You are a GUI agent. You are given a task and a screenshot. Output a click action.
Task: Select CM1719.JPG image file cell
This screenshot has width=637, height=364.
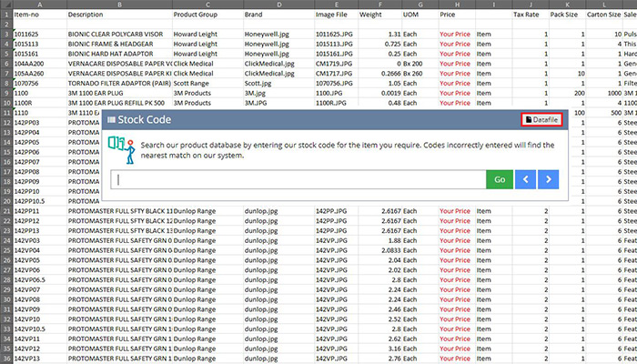[x=336, y=64]
